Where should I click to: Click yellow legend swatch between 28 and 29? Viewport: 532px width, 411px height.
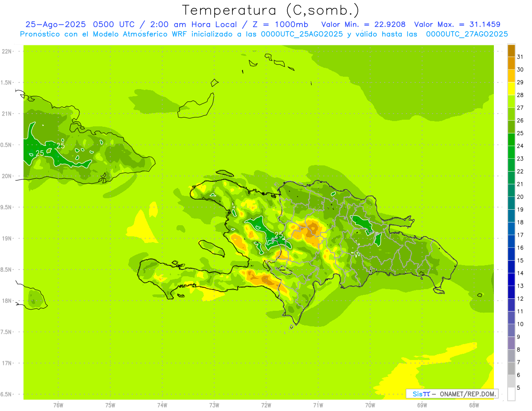point(511,89)
